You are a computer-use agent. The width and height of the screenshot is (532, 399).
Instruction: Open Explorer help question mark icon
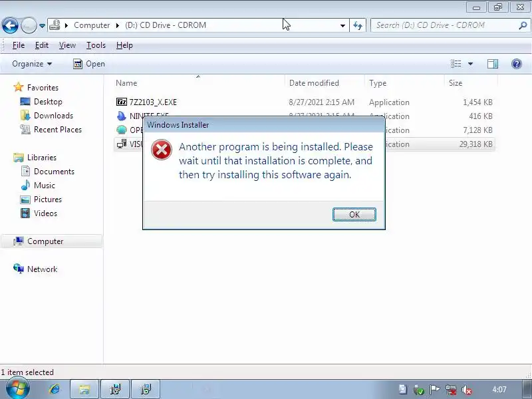tap(517, 64)
